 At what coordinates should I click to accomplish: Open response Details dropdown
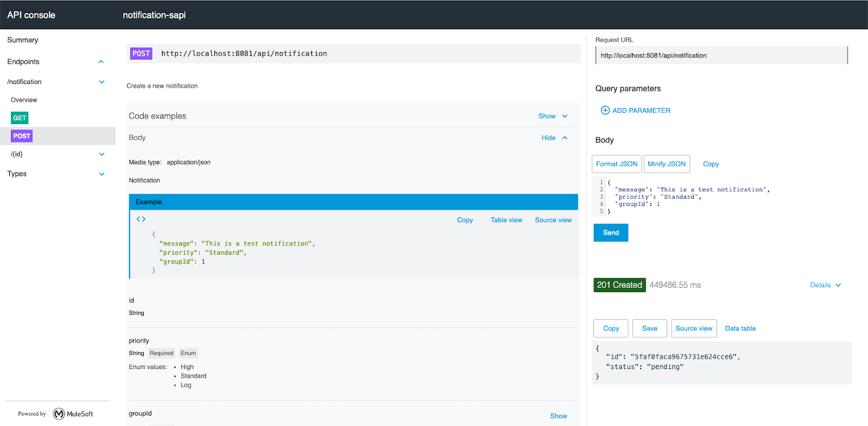point(825,285)
